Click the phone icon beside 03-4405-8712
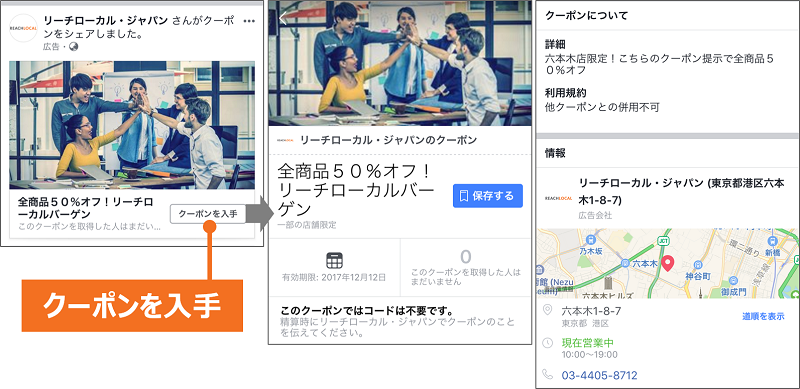The height and width of the screenshot is (389, 800). (547, 375)
